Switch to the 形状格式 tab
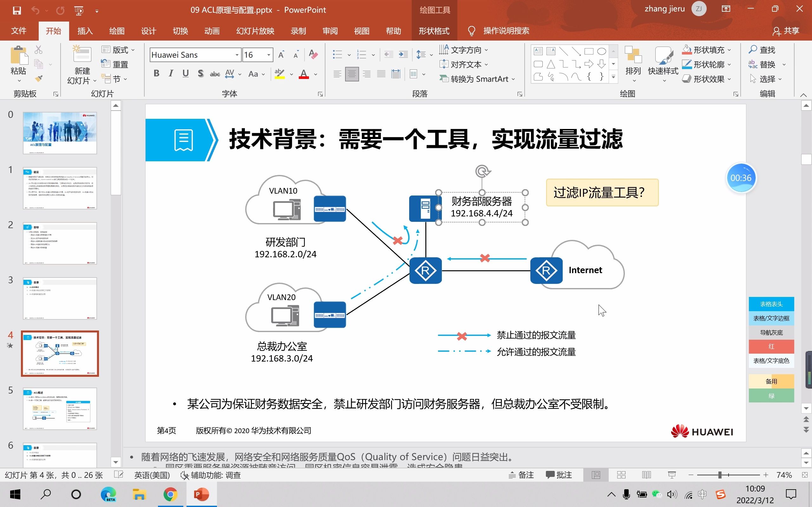This screenshot has height=507, width=812. pos(434,31)
